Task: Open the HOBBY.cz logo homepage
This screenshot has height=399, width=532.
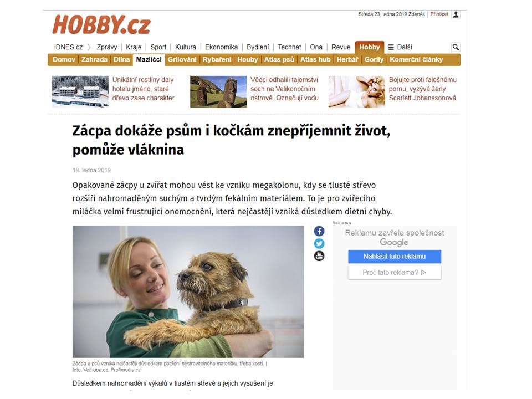Action: click(x=101, y=25)
